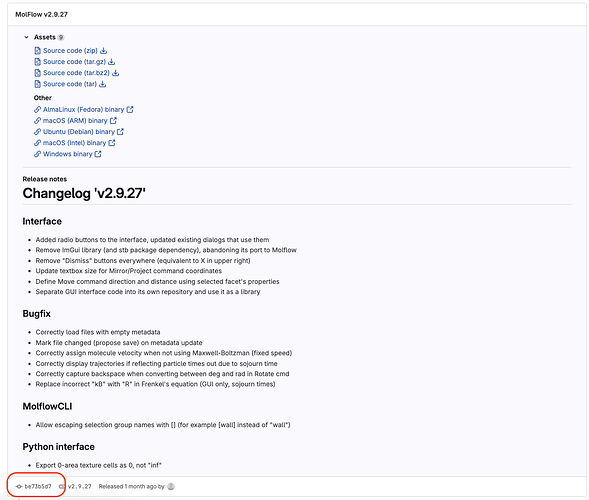Screen dimensions: 589x500
Task: Click the chain-link icon before macOS (ARM) binary
Action: point(37,121)
